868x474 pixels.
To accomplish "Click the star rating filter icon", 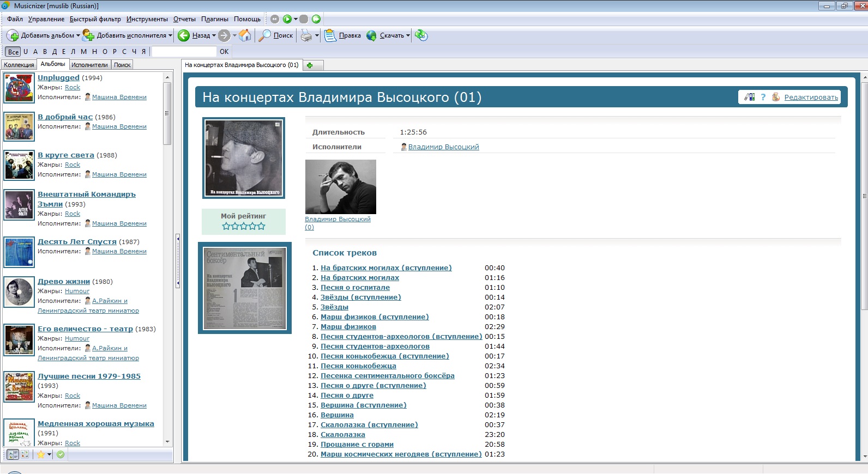I will pyautogui.click(x=41, y=454).
